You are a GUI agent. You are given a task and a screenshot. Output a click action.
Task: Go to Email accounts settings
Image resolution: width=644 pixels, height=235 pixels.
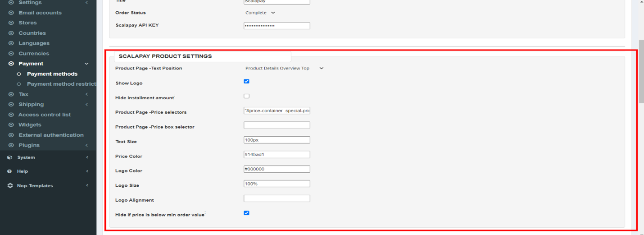pyautogui.click(x=40, y=13)
